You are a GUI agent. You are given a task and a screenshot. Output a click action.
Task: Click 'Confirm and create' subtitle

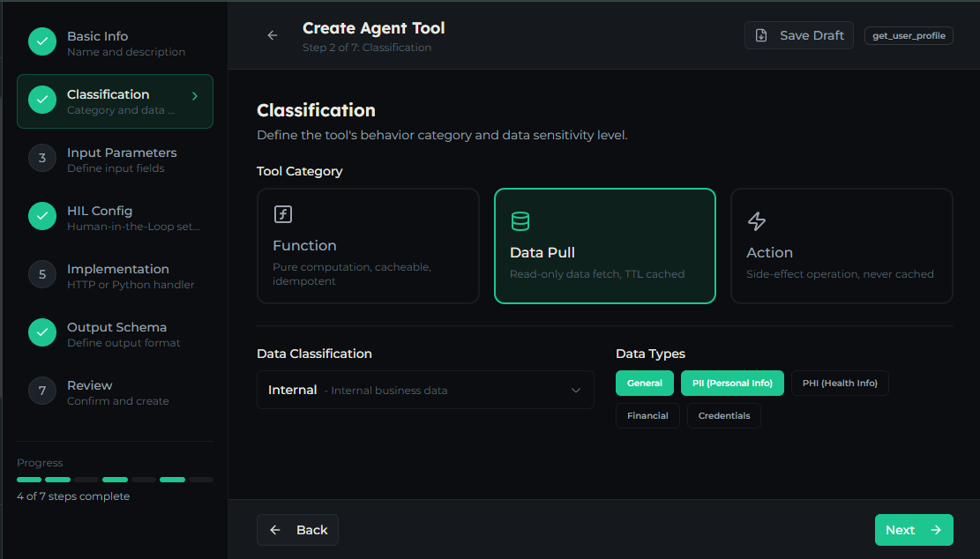coord(118,401)
